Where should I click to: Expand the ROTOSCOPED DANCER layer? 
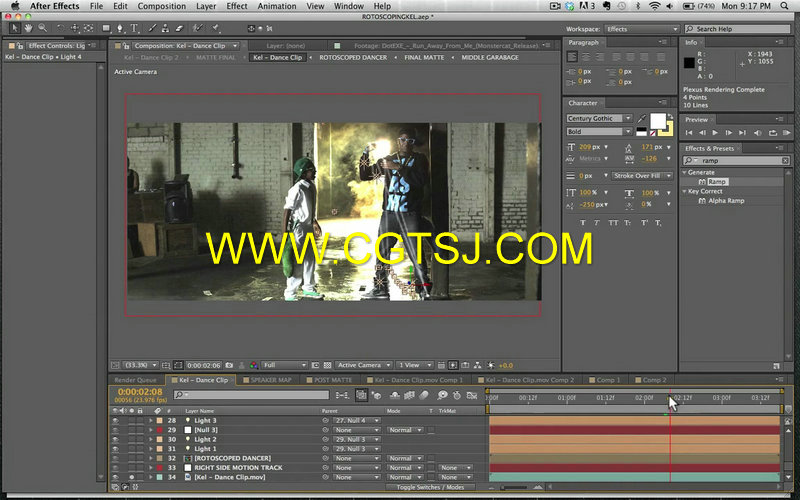coord(151,458)
